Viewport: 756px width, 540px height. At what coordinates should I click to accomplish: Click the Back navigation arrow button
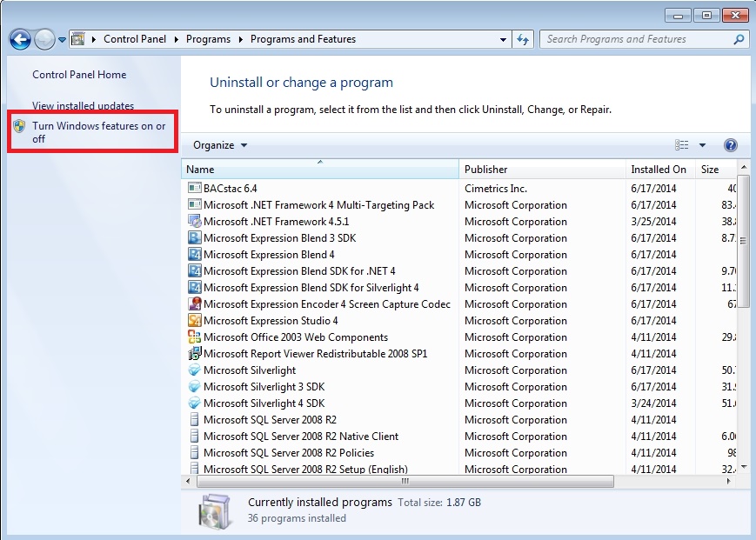pos(20,39)
